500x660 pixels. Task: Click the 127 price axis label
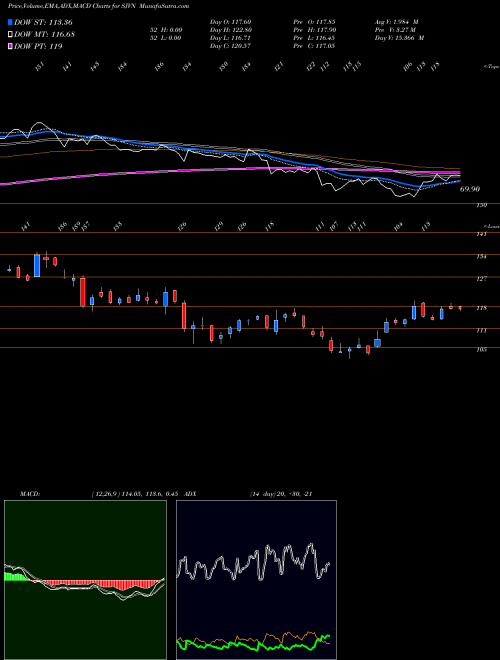click(x=481, y=279)
